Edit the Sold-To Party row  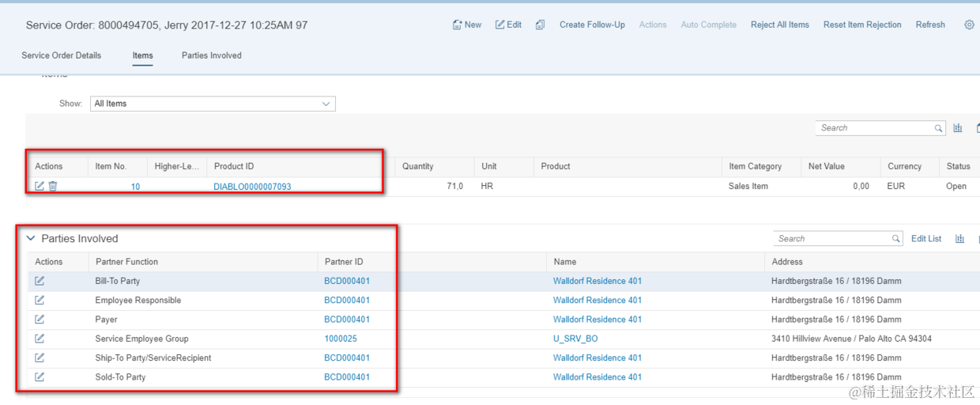pos(40,377)
